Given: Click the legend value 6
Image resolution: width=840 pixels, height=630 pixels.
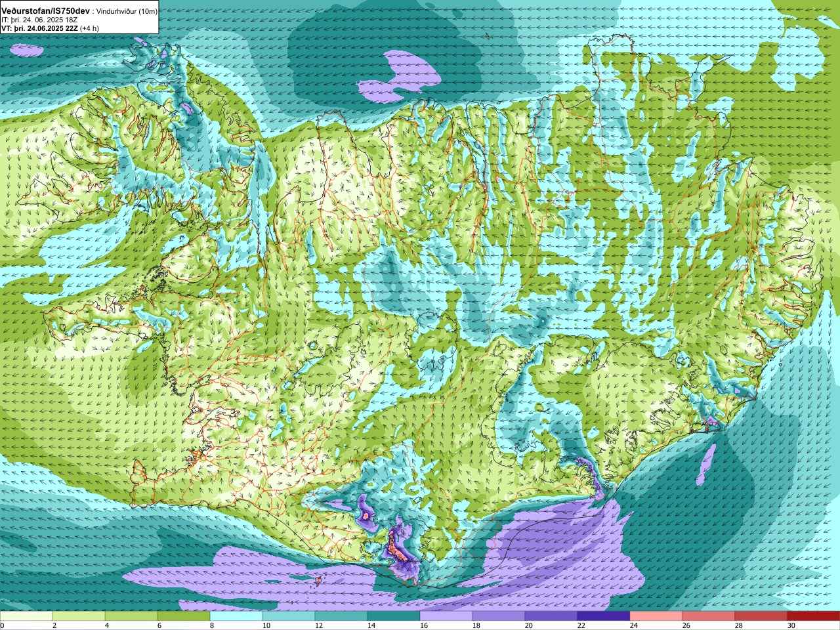Looking at the screenshot, I should pos(159,625).
